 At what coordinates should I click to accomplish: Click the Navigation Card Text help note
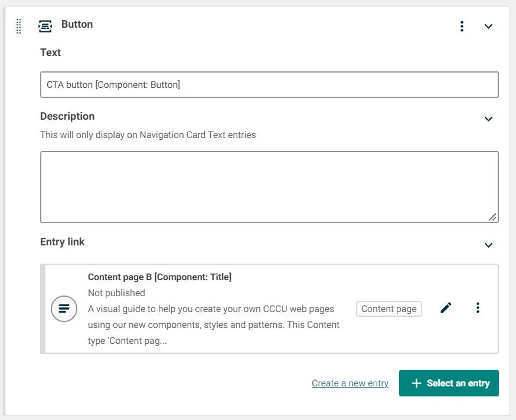coord(148,135)
